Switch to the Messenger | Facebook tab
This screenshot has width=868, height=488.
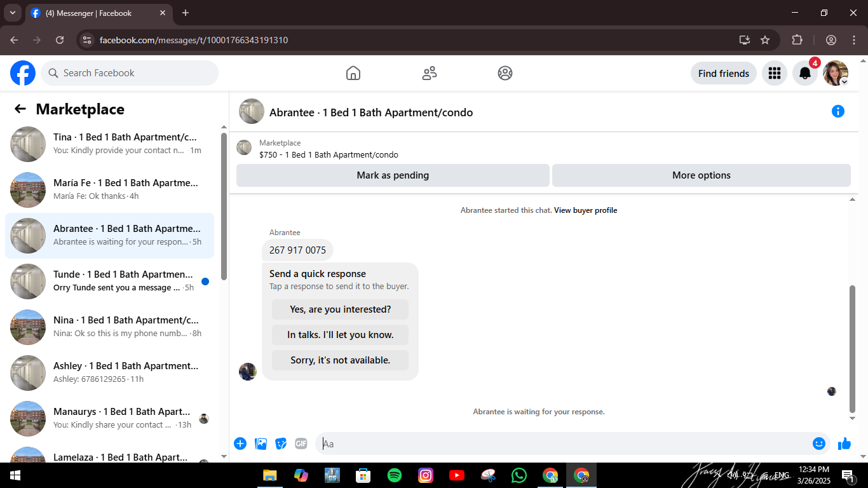[x=98, y=13]
